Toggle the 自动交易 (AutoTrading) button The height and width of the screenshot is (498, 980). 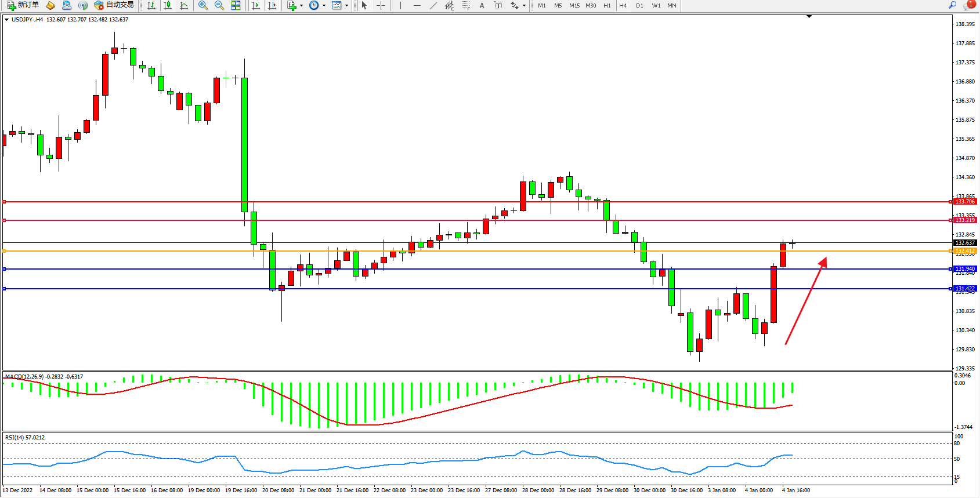coord(114,5)
